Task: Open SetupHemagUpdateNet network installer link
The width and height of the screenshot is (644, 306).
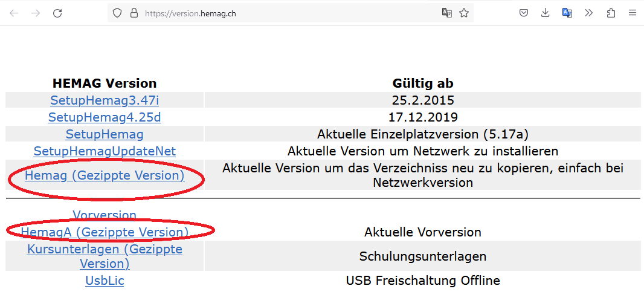Action: pos(105,151)
